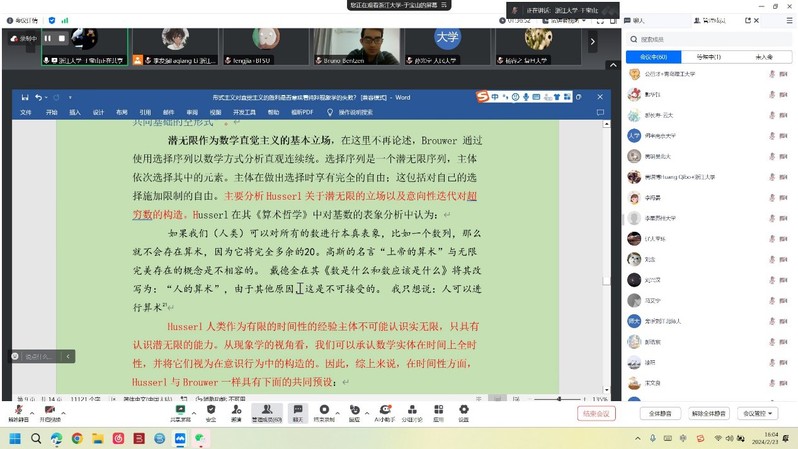Open meeting Settings gear icon
Viewport: 798px width, 449px height.
[x=464, y=413]
